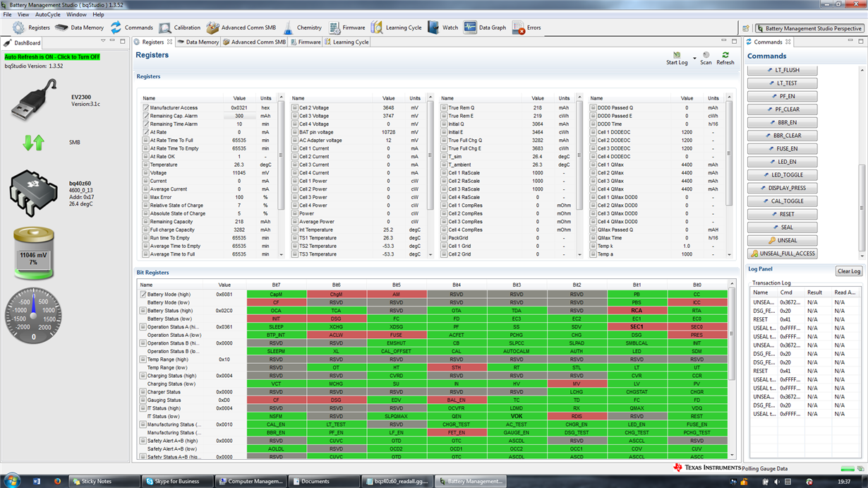Image resolution: width=868 pixels, height=488 pixels.
Task: Open Registers from the main toolbar
Action: [x=31, y=28]
